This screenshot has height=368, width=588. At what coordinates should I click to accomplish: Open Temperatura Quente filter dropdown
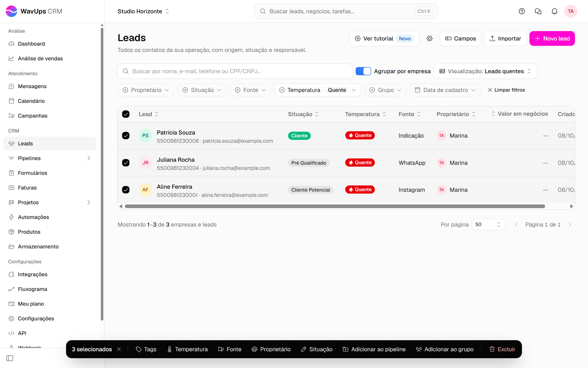[317, 90]
